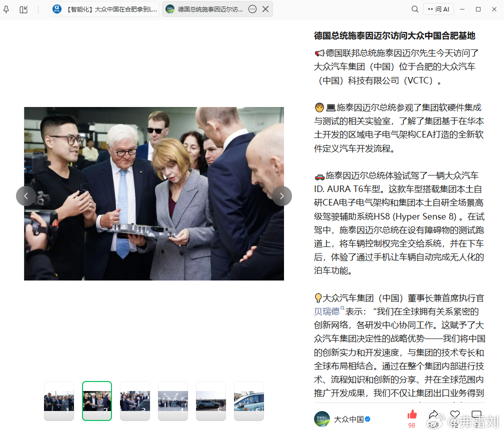Select thumbnail 1 in the gallery strip

coord(59,401)
